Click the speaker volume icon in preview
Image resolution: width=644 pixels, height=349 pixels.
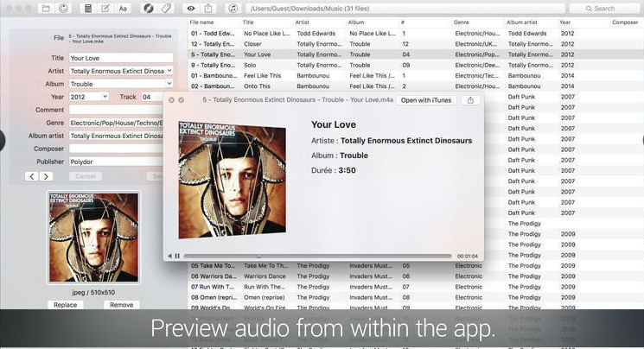click(169, 256)
